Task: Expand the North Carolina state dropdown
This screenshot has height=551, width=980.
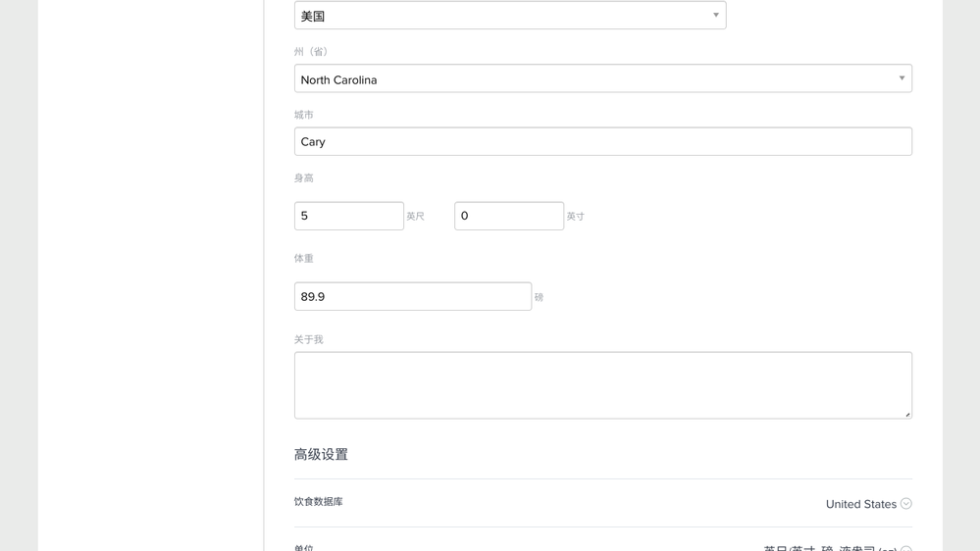Action: tap(602, 79)
